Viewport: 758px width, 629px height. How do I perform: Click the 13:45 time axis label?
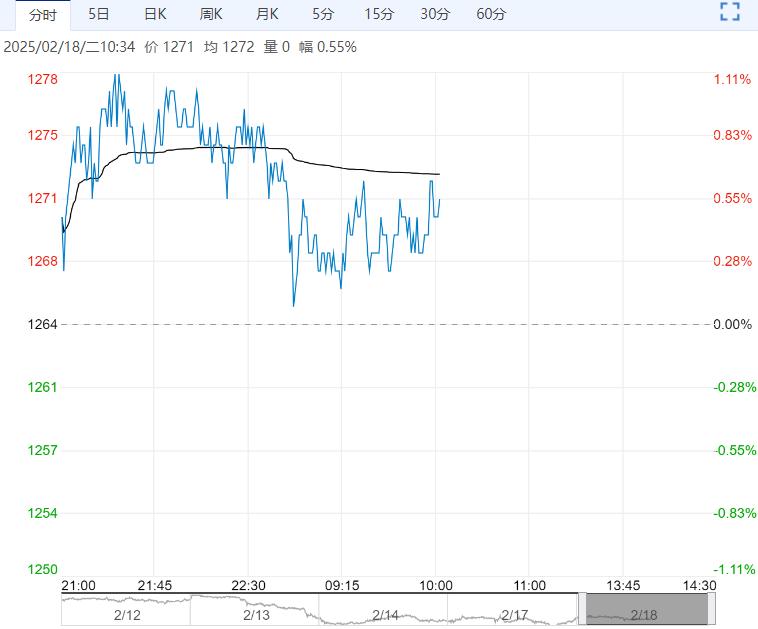pos(623,585)
